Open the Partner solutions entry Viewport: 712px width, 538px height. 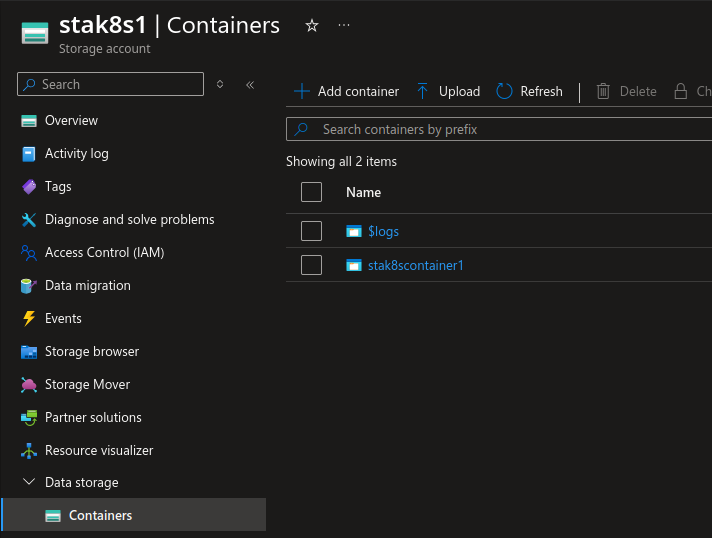(93, 417)
